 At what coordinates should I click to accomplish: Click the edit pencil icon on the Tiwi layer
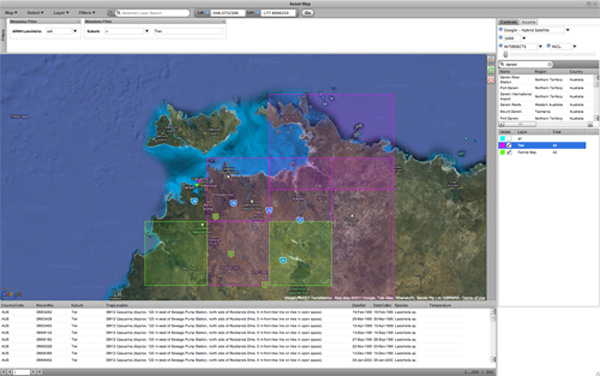pyautogui.click(x=509, y=145)
